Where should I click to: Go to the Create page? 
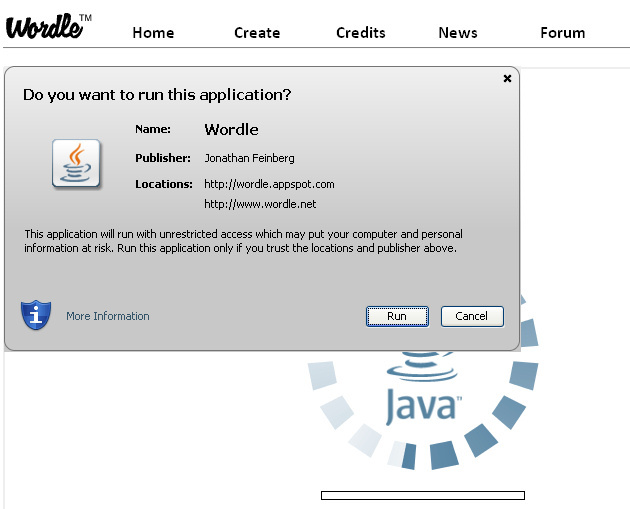[x=257, y=33]
